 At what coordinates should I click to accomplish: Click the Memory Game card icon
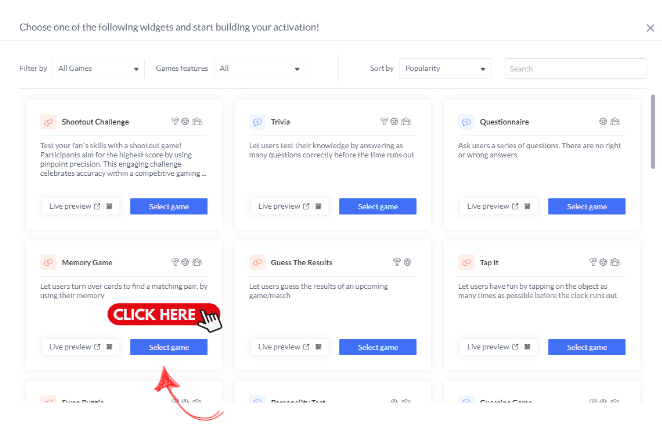click(48, 263)
